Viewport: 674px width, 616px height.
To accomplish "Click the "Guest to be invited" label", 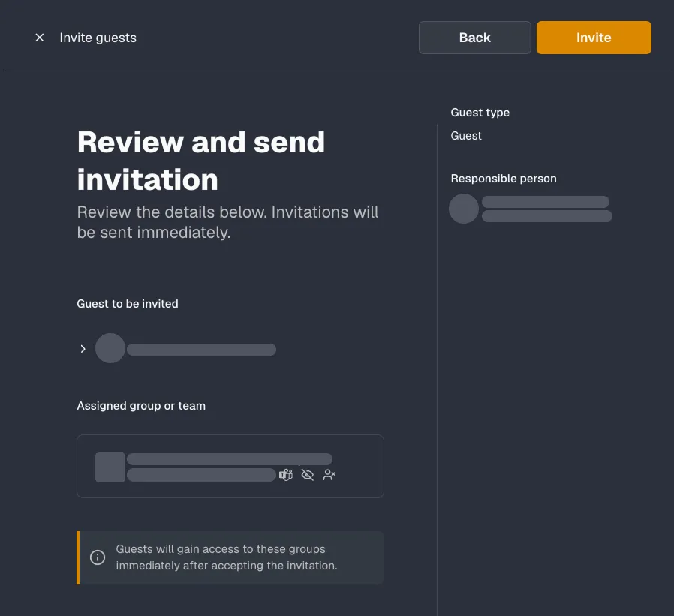I will coord(128,304).
